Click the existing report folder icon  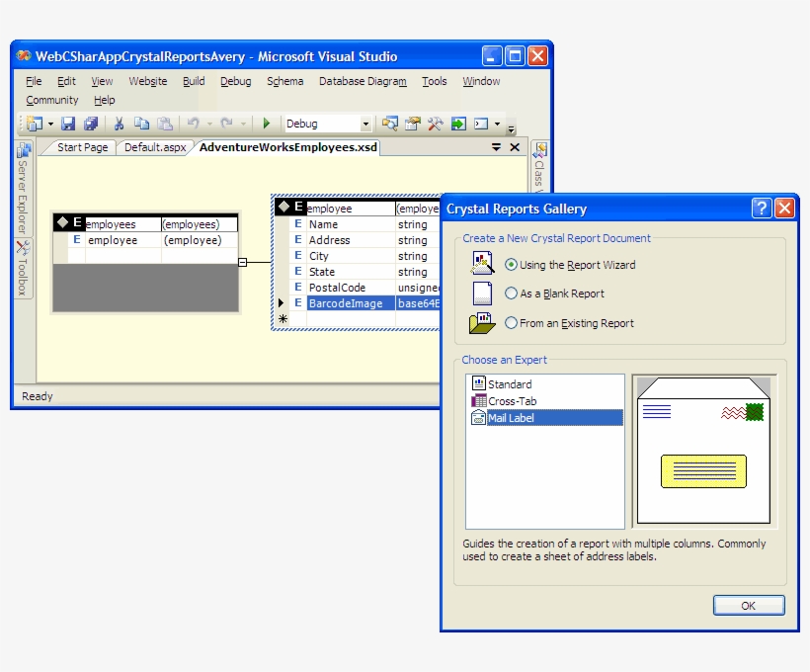482,323
